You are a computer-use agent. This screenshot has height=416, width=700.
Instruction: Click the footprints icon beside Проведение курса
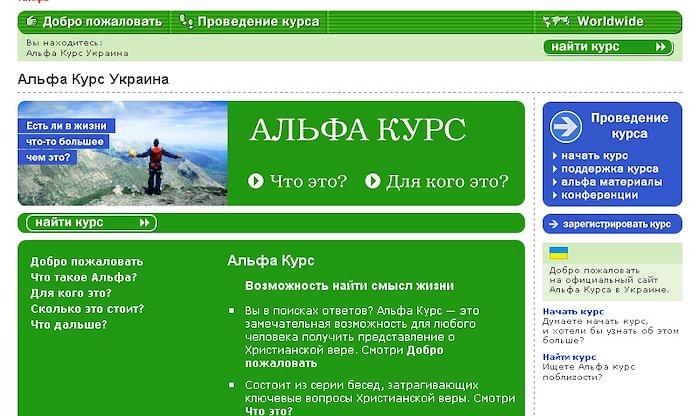tap(186, 21)
